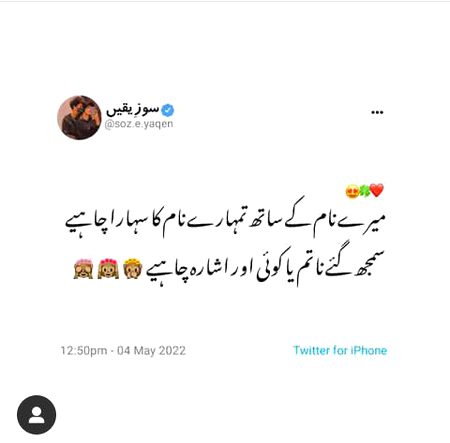Click the @soz.e.yaqen handle

(x=139, y=124)
